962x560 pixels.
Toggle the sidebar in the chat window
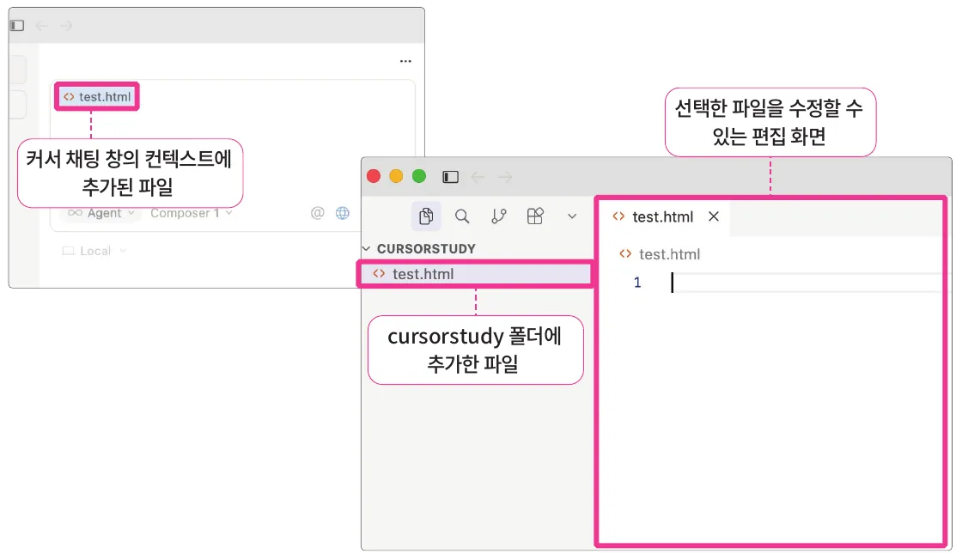[x=17, y=26]
